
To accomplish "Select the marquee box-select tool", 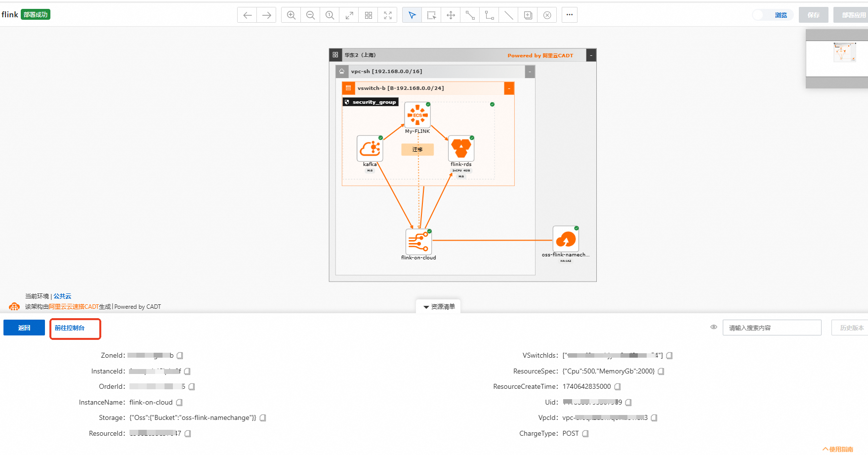I will click(431, 15).
